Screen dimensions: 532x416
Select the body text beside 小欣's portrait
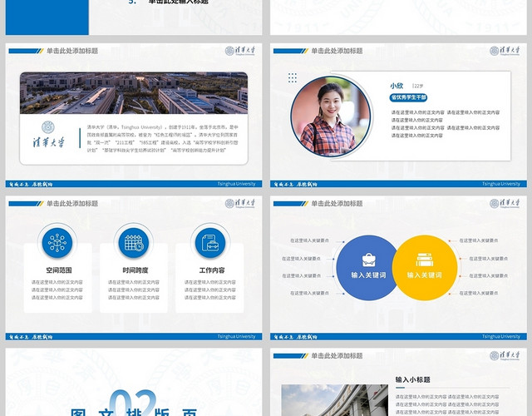tap(446, 124)
